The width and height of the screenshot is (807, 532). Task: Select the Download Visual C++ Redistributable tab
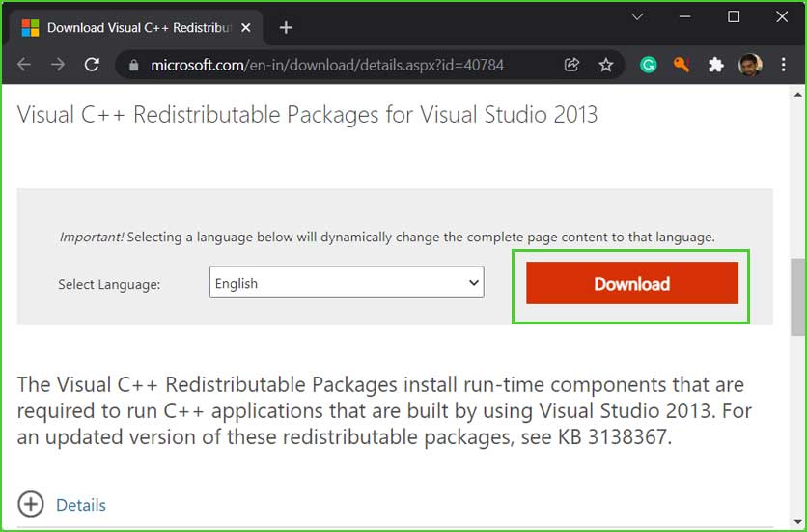coord(134,28)
